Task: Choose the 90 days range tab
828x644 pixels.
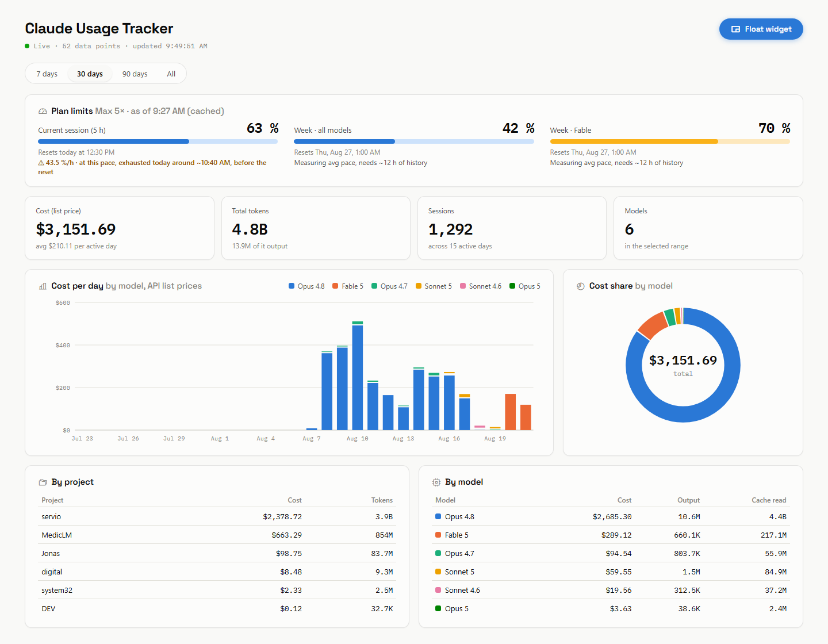Action: (135, 74)
